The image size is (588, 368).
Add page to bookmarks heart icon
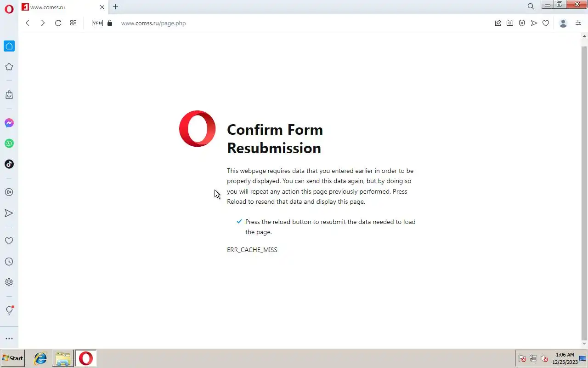pyautogui.click(x=546, y=23)
